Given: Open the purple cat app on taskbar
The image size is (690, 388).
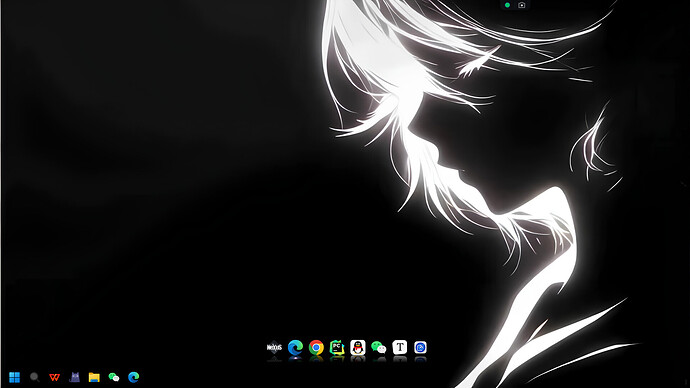Looking at the screenshot, I should (74, 377).
